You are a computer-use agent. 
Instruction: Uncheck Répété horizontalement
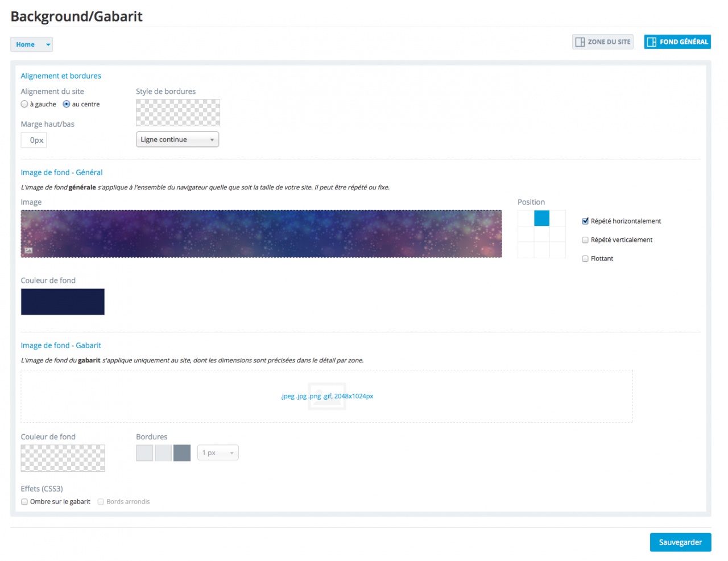pyautogui.click(x=585, y=221)
